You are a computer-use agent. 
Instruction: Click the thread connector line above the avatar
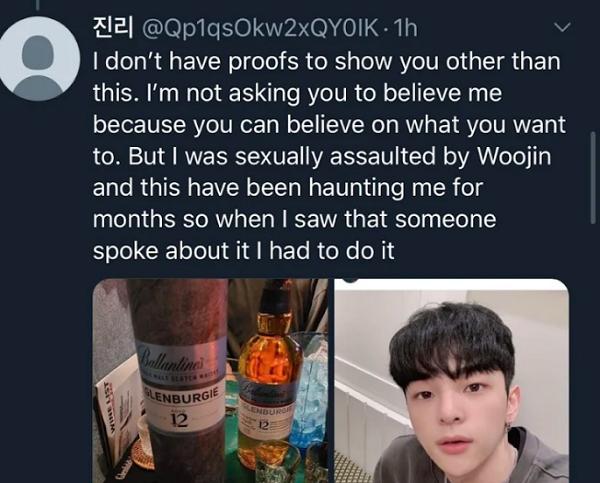tap(38, 5)
